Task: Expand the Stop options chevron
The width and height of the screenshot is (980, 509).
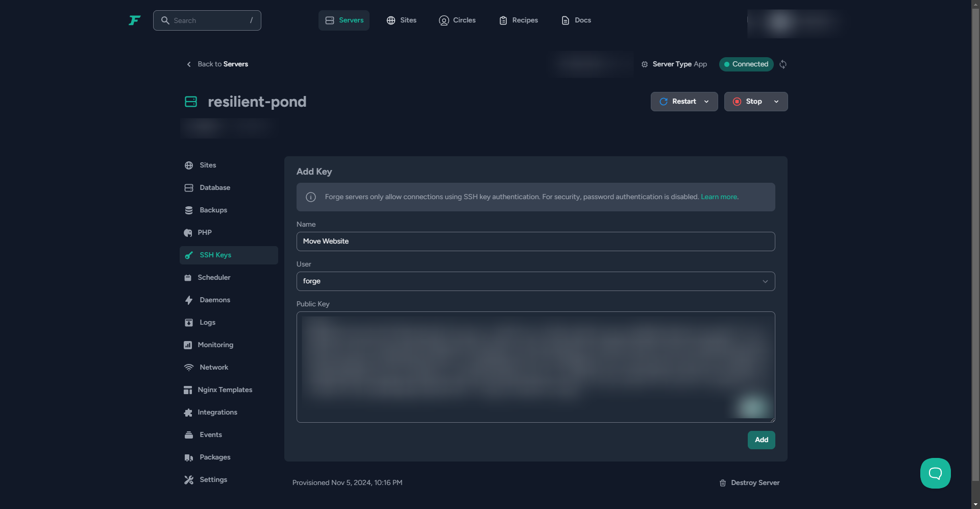Action: click(x=776, y=102)
